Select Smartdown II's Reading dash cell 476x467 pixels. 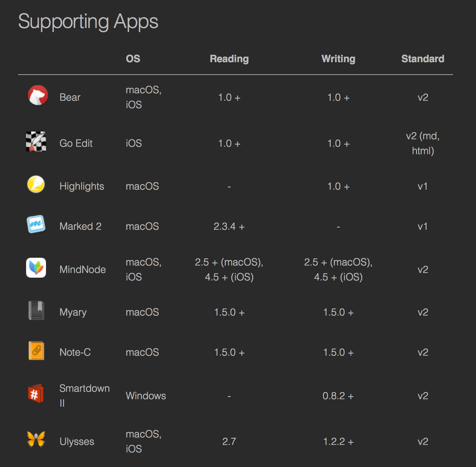229,396
